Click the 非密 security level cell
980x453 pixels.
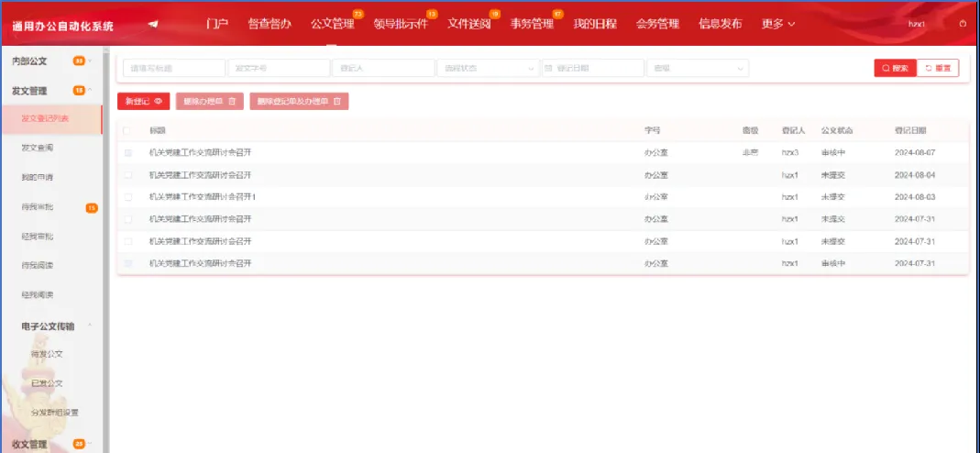tap(750, 152)
